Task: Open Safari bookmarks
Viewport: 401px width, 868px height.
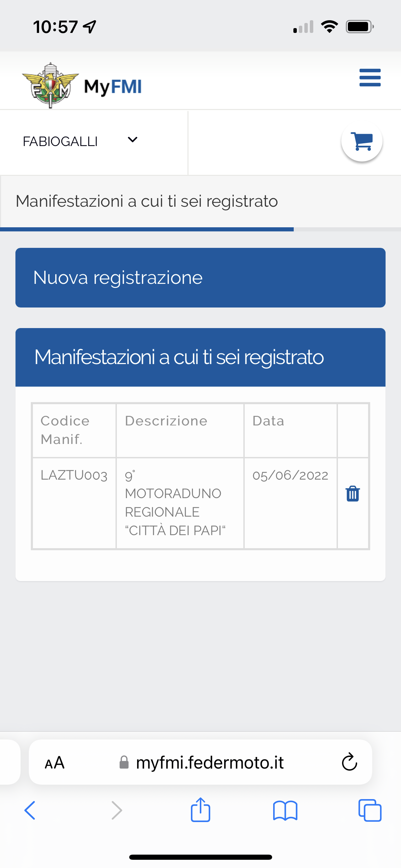Action: click(285, 810)
